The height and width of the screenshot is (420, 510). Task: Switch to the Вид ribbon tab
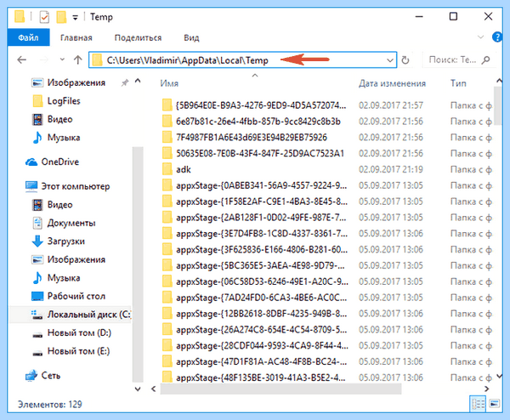191,37
